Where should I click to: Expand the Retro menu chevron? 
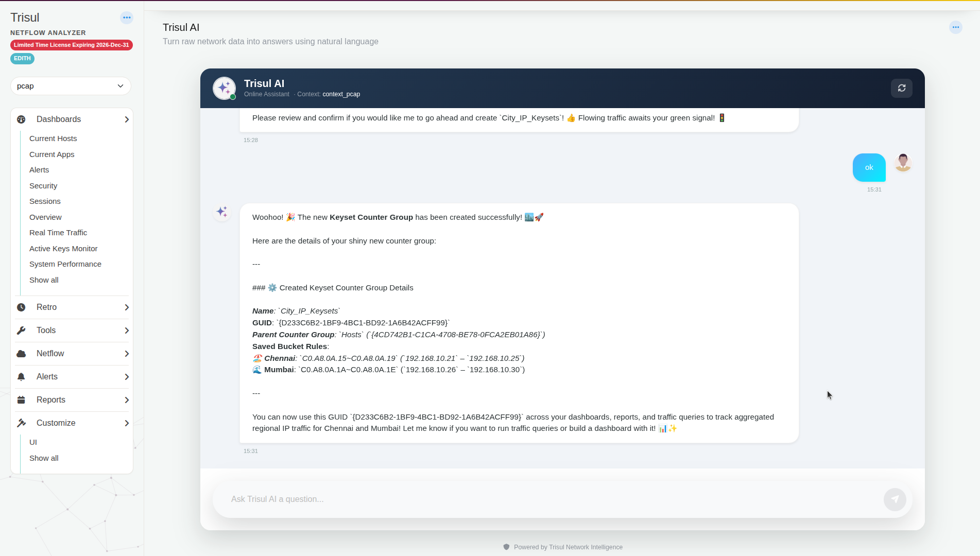click(x=127, y=307)
